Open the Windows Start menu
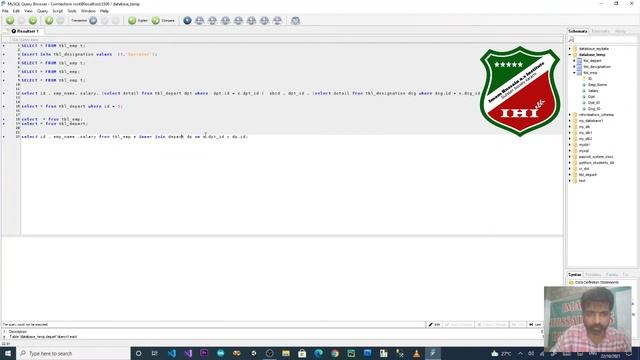The image size is (640, 360). [x=7, y=353]
